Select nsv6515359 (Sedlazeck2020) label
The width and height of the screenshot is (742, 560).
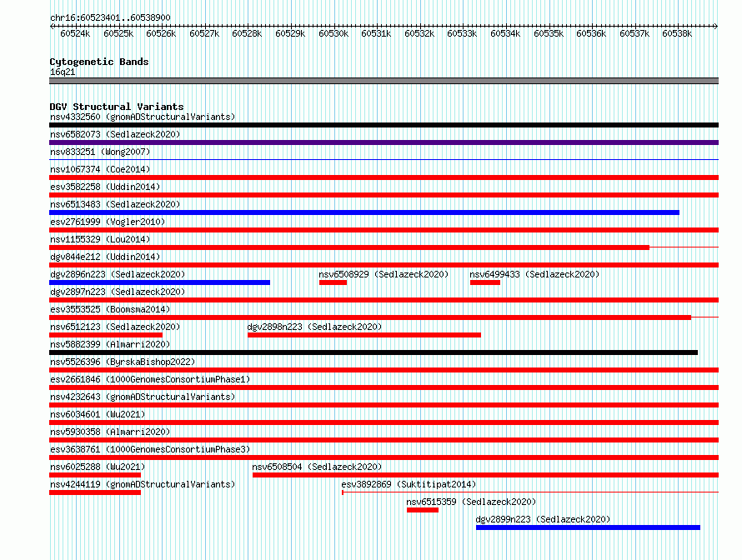coord(471,502)
